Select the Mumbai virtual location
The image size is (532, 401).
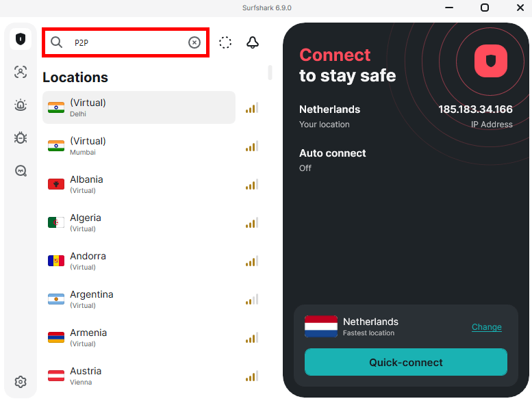point(139,146)
